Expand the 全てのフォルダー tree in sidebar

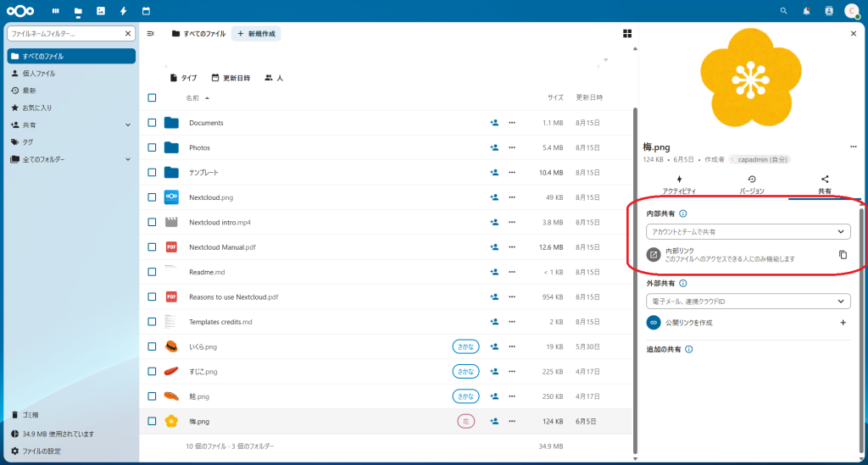[128, 159]
